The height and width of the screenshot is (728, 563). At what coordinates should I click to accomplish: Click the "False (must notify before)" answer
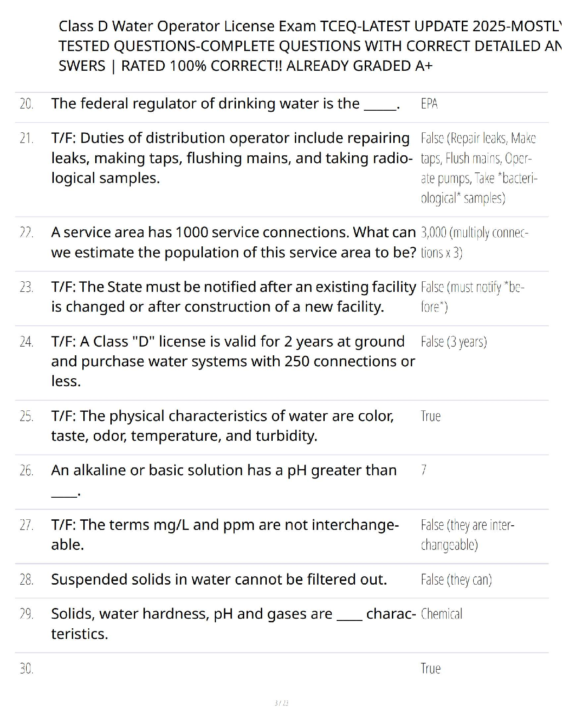click(x=472, y=296)
